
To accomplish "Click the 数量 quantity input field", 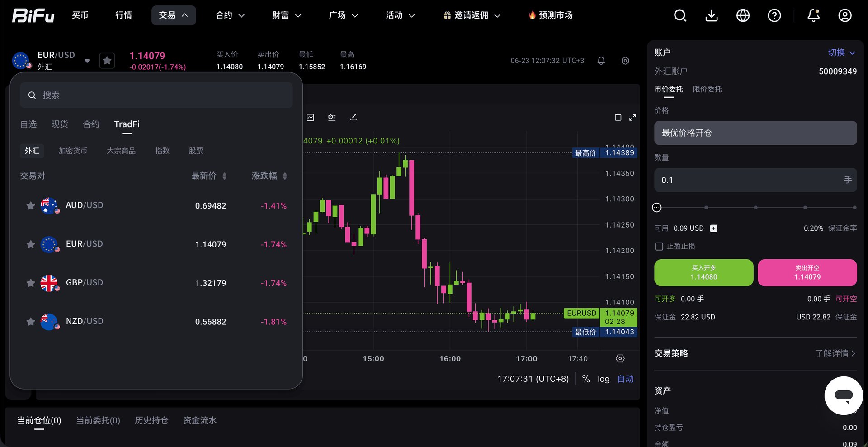I will click(x=755, y=180).
